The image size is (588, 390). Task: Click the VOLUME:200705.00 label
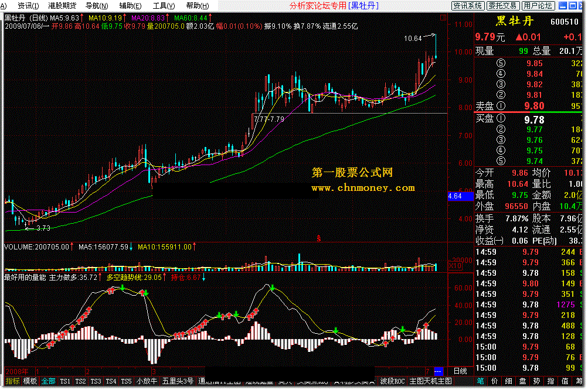click(36, 247)
